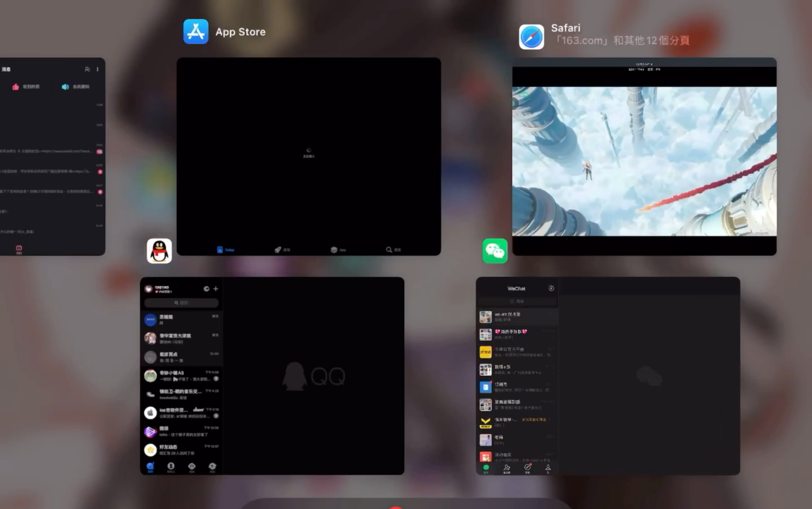
Task: Open the green WeChat app icon
Action: point(495,251)
